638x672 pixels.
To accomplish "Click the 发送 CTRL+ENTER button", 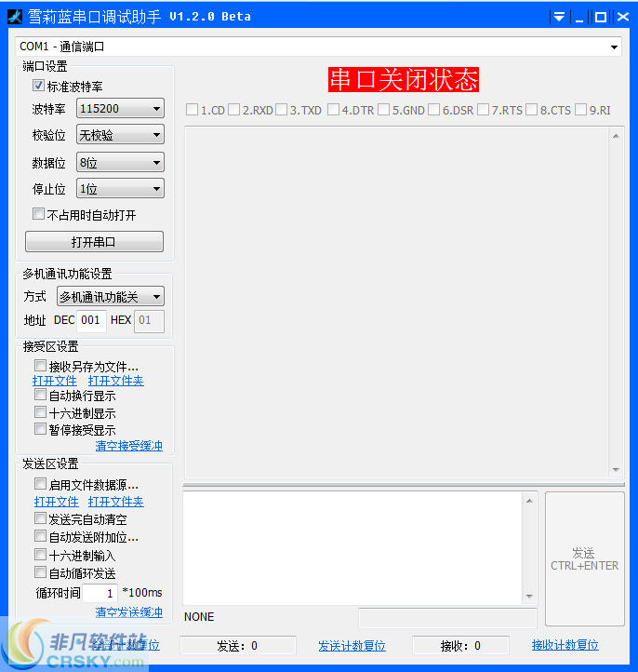I will [x=584, y=558].
